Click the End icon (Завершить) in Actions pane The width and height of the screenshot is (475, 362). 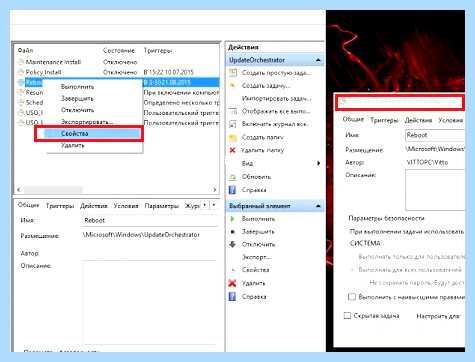pyautogui.click(x=233, y=232)
